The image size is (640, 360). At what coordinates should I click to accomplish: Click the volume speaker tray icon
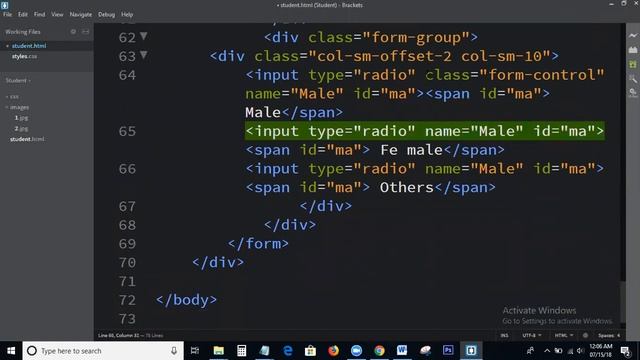click(580, 351)
